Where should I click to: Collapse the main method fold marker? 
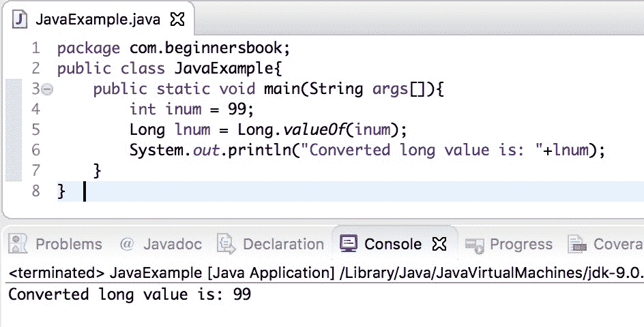(x=47, y=89)
